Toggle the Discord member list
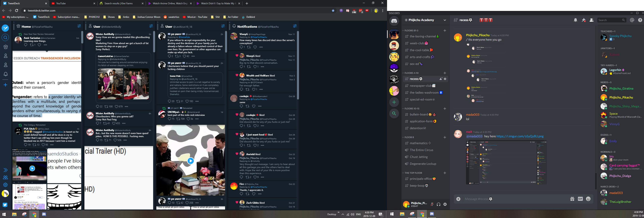 coord(591,20)
